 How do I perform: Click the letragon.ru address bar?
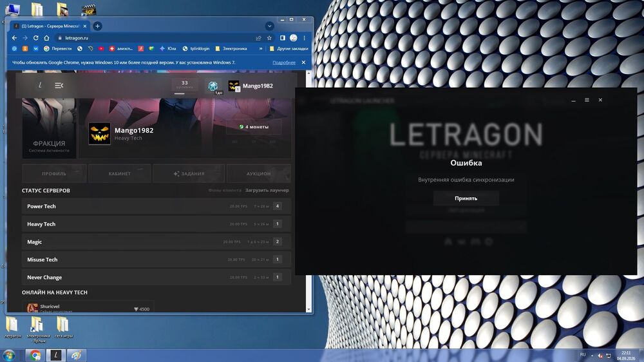(x=156, y=38)
